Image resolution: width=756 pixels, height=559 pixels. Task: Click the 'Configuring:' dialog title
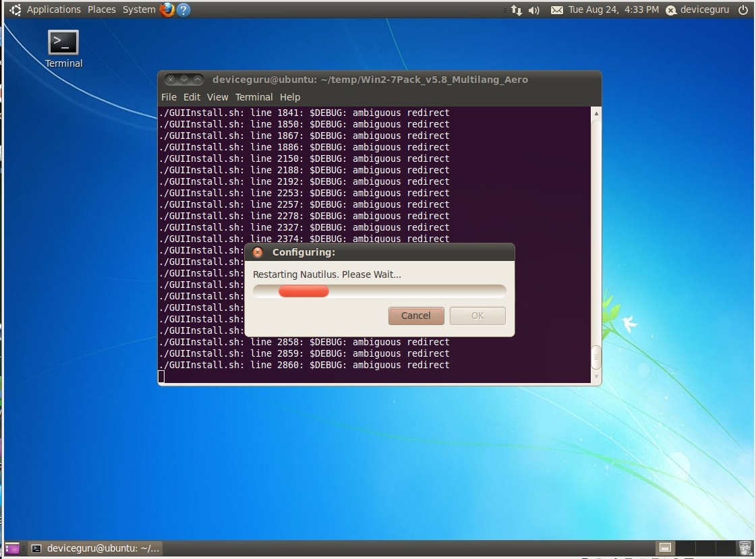click(303, 252)
